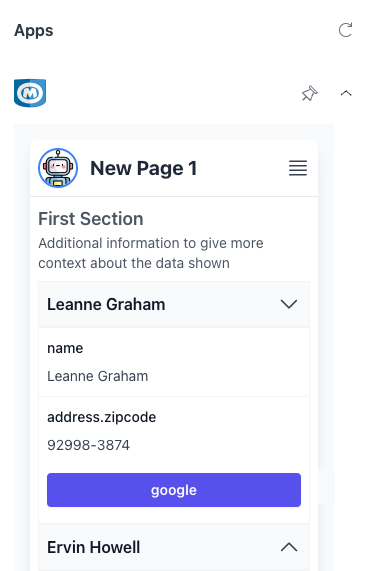Select the zipcode value 92998-3874
Viewport: 372px width, 571px height.
click(88, 445)
